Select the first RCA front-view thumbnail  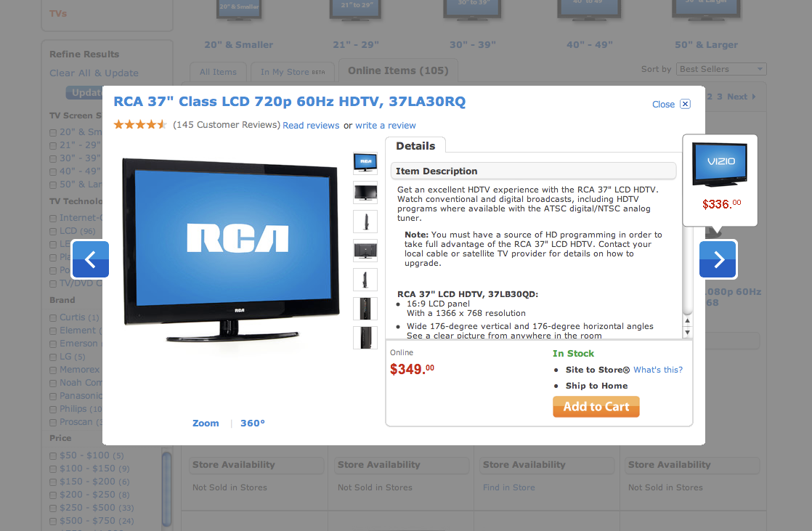[365, 163]
